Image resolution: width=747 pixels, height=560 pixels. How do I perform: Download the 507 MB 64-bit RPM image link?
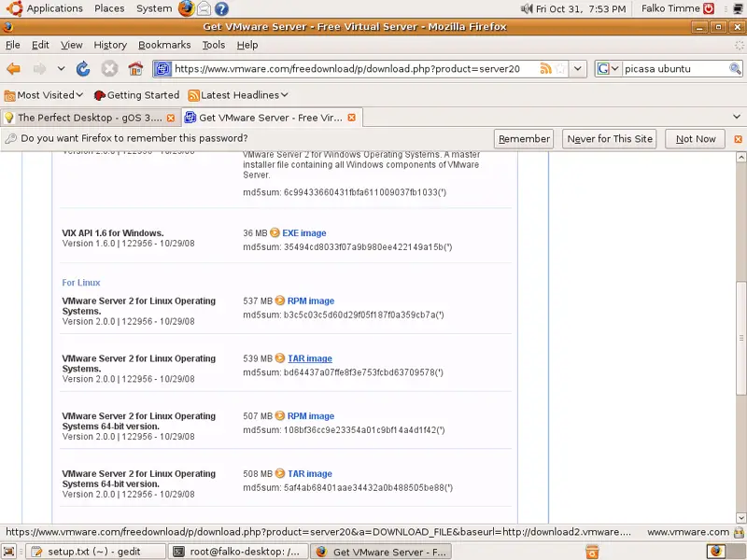(311, 415)
